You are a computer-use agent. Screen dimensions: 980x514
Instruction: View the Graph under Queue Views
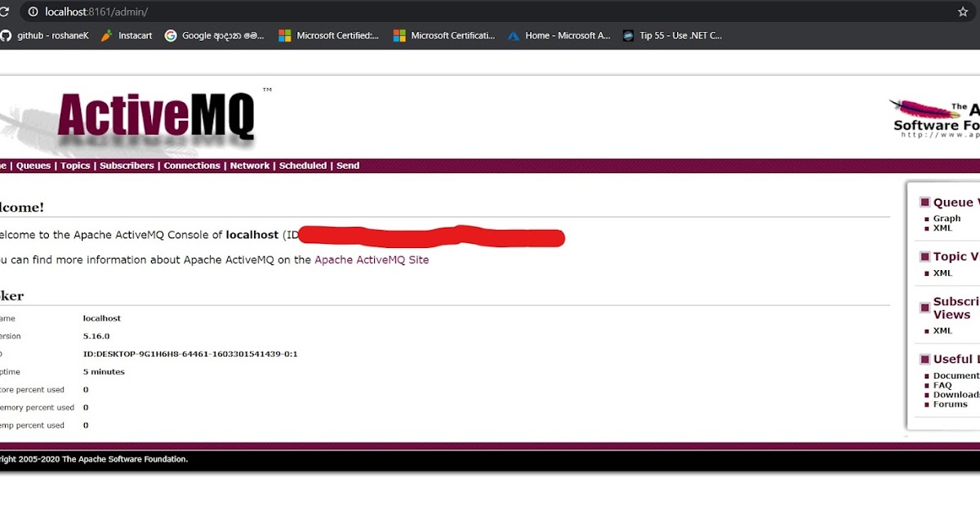[x=946, y=218]
